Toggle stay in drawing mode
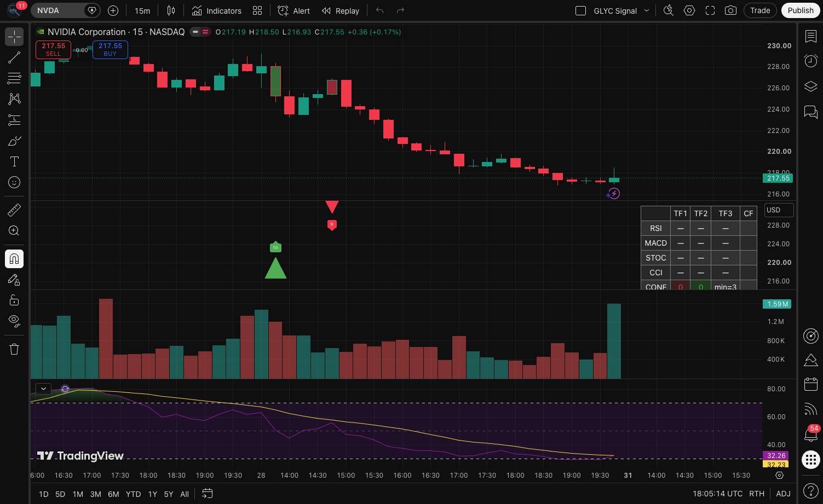Viewport: 823px width, 504px height. coord(14,279)
